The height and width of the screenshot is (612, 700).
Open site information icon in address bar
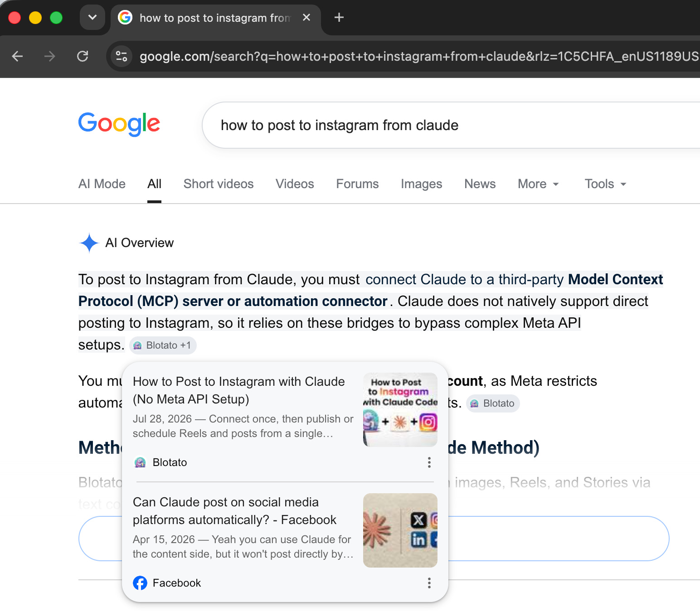coord(122,56)
